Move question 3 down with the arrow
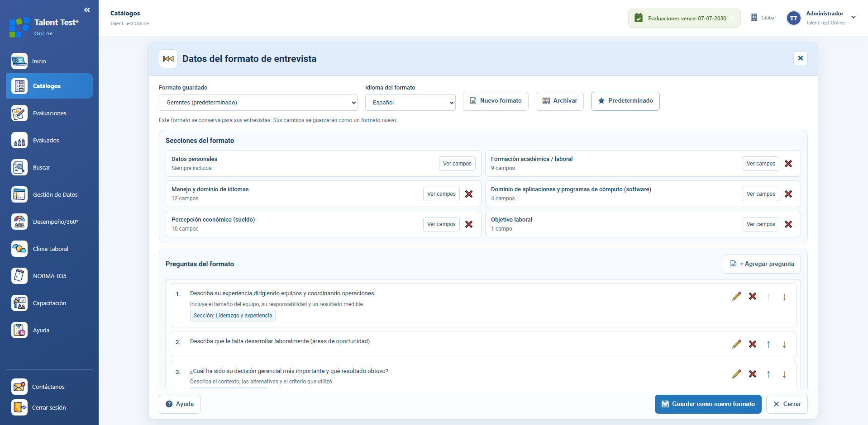The width and height of the screenshot is (868, 425). pos(784,374)
